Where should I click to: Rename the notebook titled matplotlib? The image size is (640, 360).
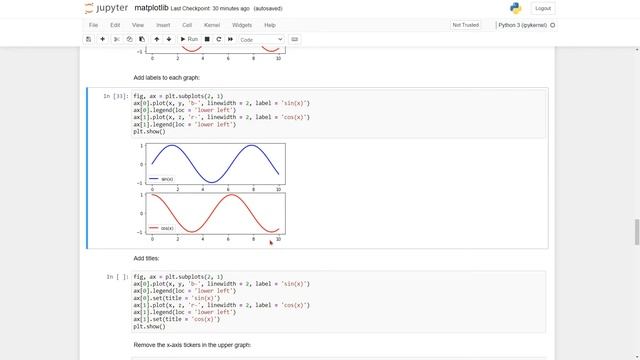click(151, 8)
